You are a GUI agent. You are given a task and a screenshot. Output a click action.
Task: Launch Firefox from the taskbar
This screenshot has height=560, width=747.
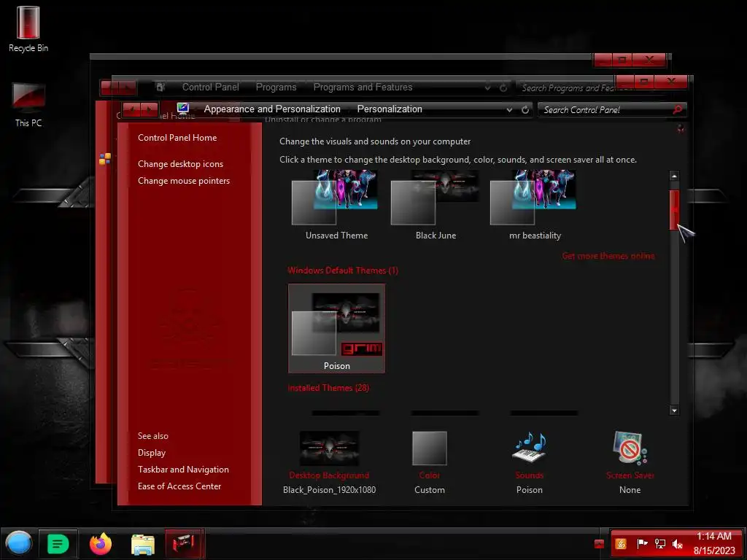(101, 543)
